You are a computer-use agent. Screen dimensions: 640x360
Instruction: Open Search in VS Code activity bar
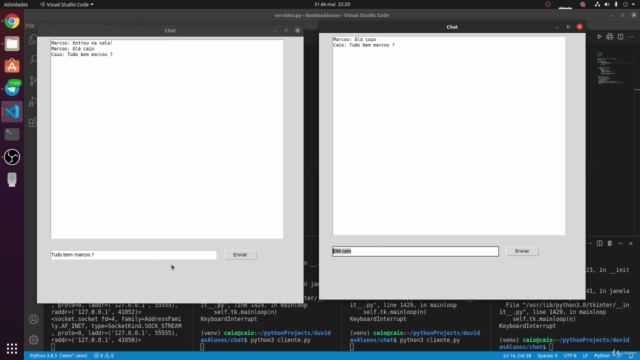[33, 60]
